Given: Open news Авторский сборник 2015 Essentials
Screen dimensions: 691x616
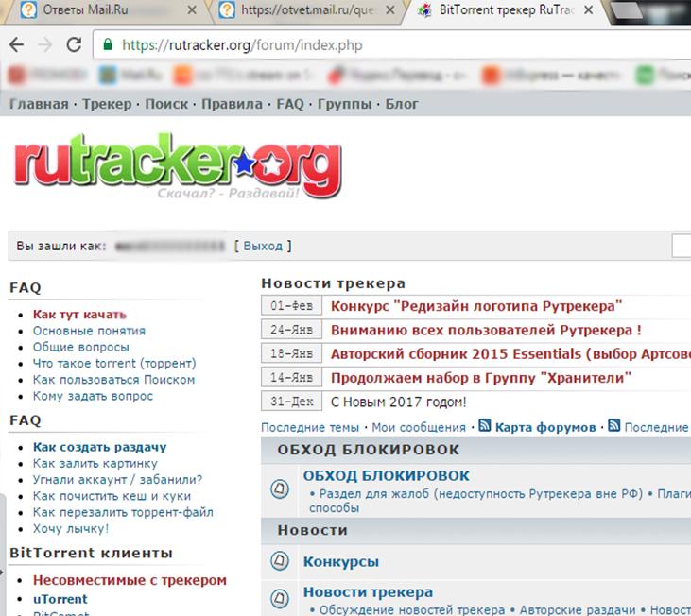Looking at the screenshot, I should click(x=510, y=353).
